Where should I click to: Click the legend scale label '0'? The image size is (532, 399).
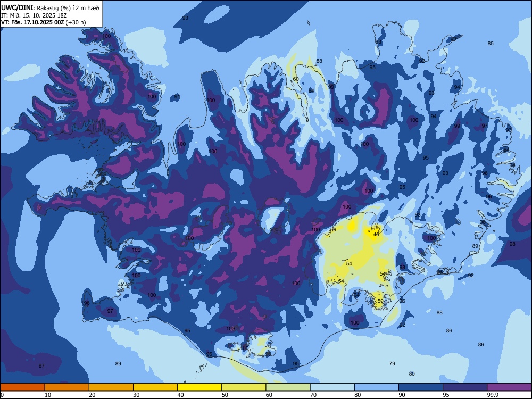pyautogui.click(x=2, y=395)
